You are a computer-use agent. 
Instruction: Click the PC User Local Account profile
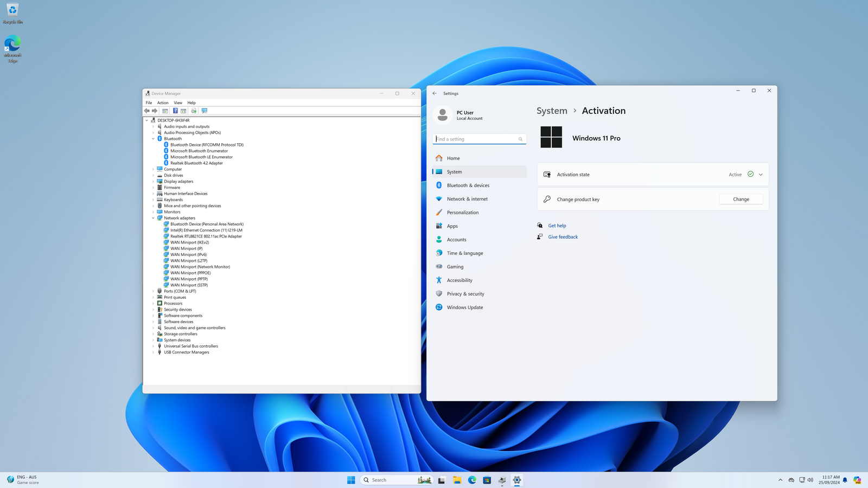pyautogui.click(x=459, y=115)
